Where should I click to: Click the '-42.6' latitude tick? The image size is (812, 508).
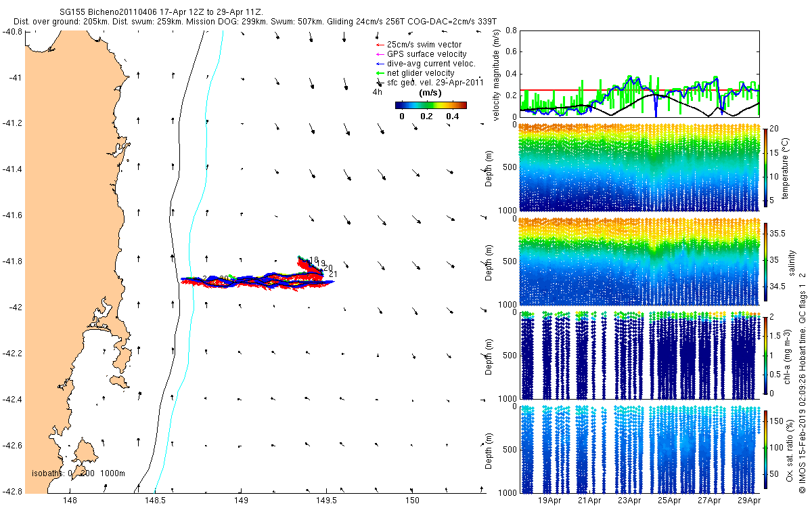click(12, 446)
